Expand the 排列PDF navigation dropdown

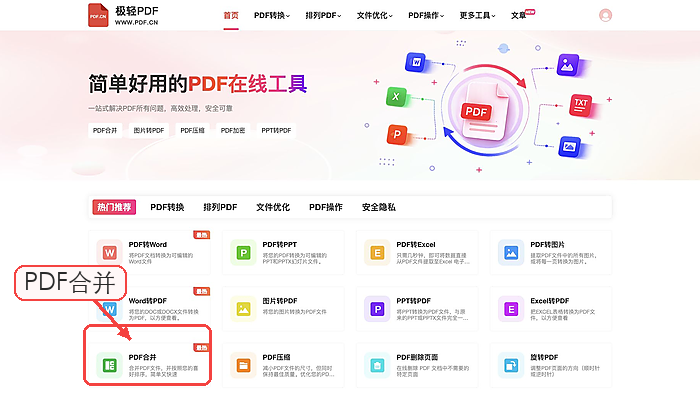pos(323,16)
